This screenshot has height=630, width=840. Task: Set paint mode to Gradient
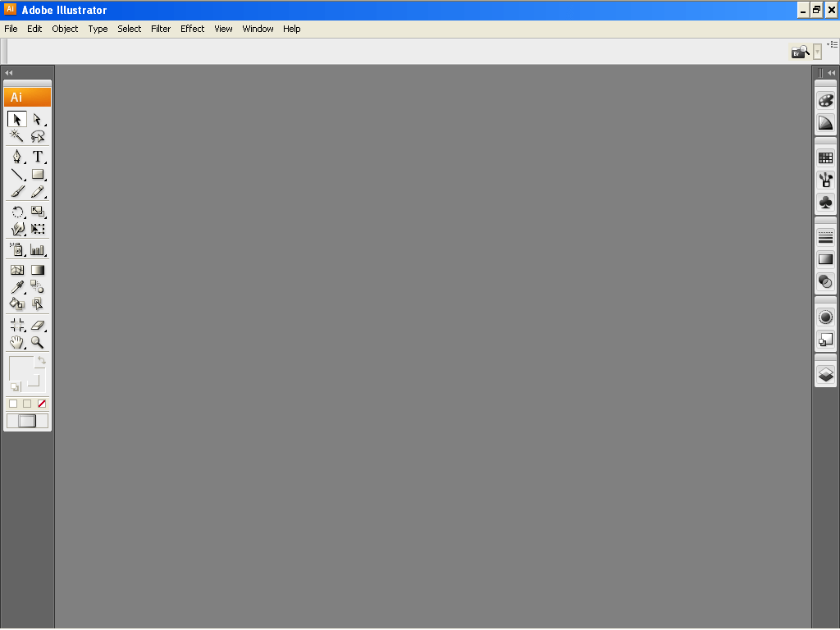tap(27, 404)
